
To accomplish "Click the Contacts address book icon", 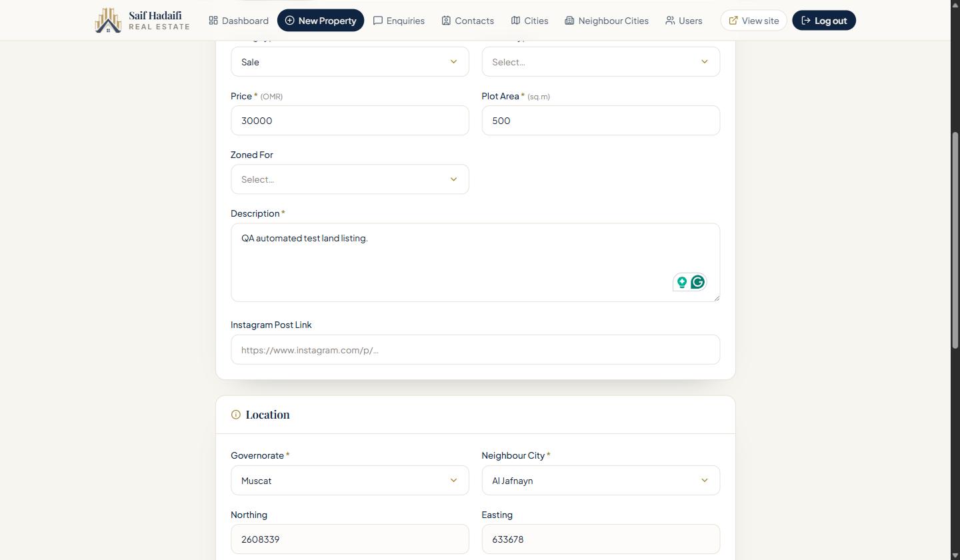I will (x=446, y=21).
